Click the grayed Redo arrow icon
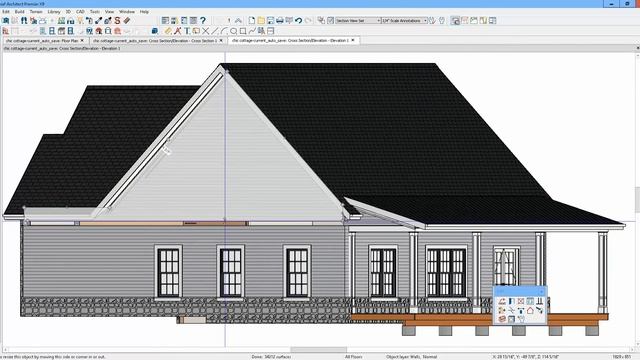Viewport: 640px width, 360px height. [308, 20]
